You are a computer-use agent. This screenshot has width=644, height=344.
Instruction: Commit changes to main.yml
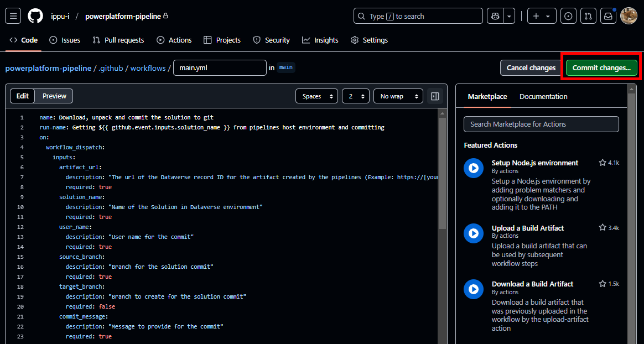[x=601, y=67]
